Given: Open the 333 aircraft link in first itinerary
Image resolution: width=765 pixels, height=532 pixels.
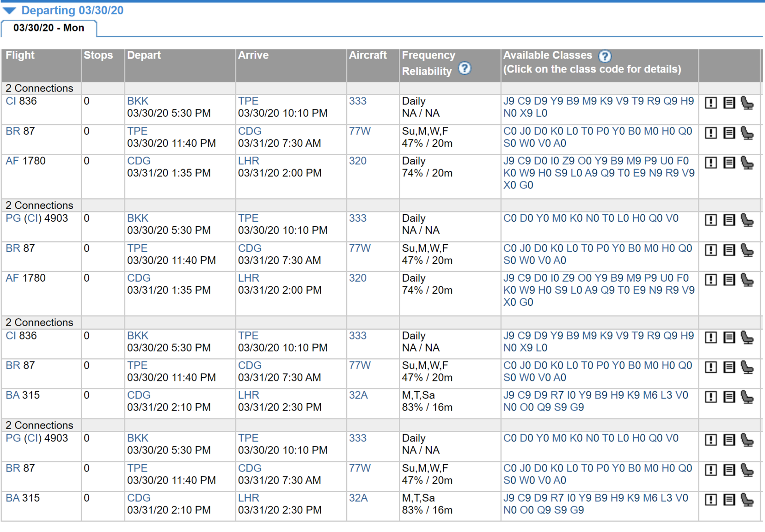Looking at the screenshot, I should coord(358,101).
